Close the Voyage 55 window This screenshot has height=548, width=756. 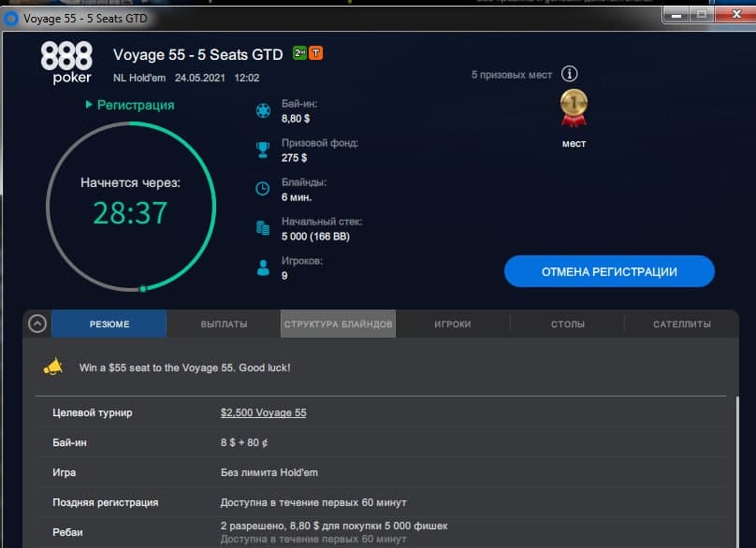(x=735, y=15)
